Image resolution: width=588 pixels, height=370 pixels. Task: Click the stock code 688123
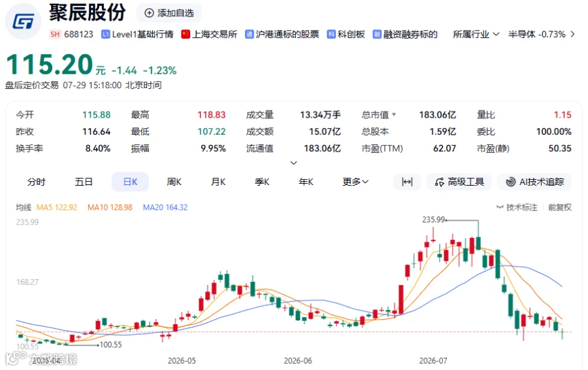(x=78, y=34)
